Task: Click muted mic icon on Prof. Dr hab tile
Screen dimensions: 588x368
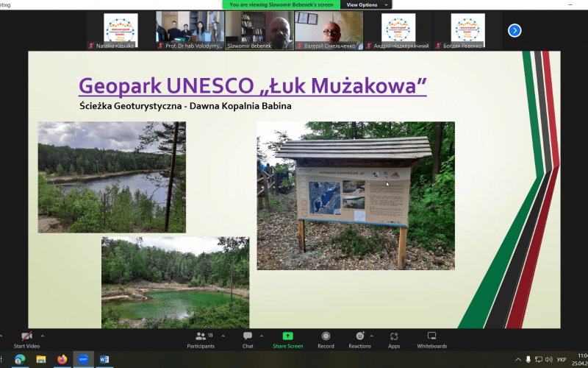Action: coord(160,46)
